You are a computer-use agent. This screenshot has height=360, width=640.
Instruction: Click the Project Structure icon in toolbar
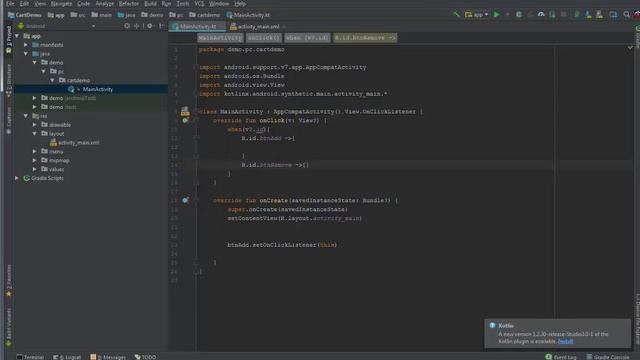(x=613, y=15)
